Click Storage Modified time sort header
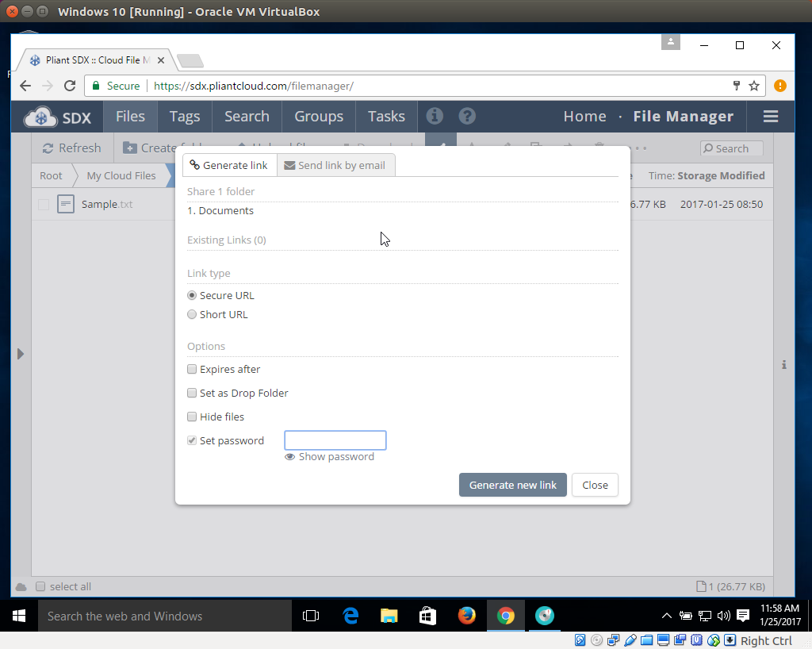This screenshot has width=812, height=649. [x=707, y=175]
